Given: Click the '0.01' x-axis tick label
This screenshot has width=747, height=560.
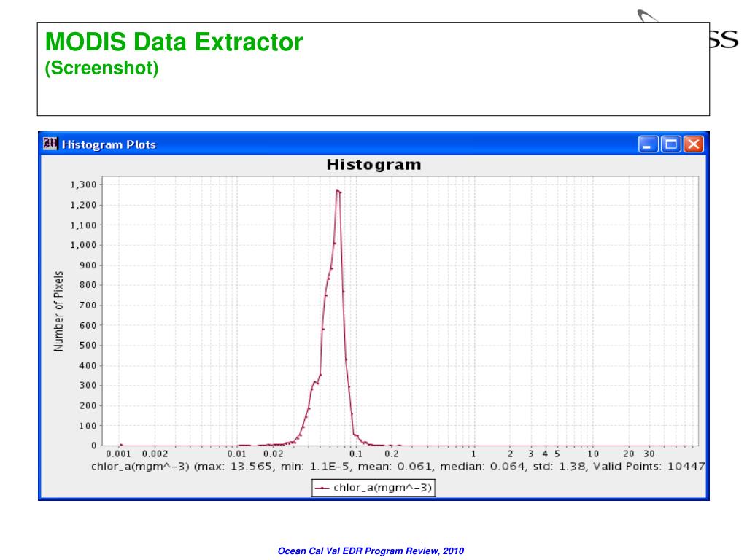Looking at the screenshot, I should (x=237, y=454).
